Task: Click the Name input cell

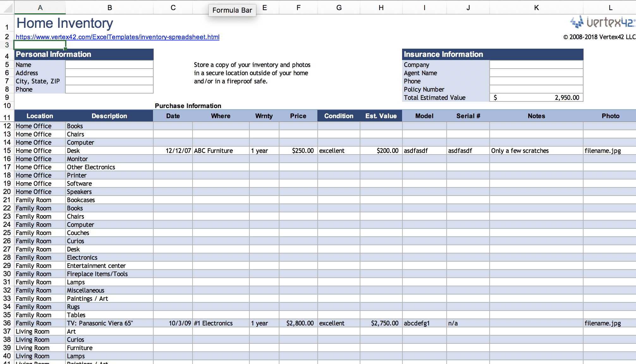Action: tap(109, 65)
